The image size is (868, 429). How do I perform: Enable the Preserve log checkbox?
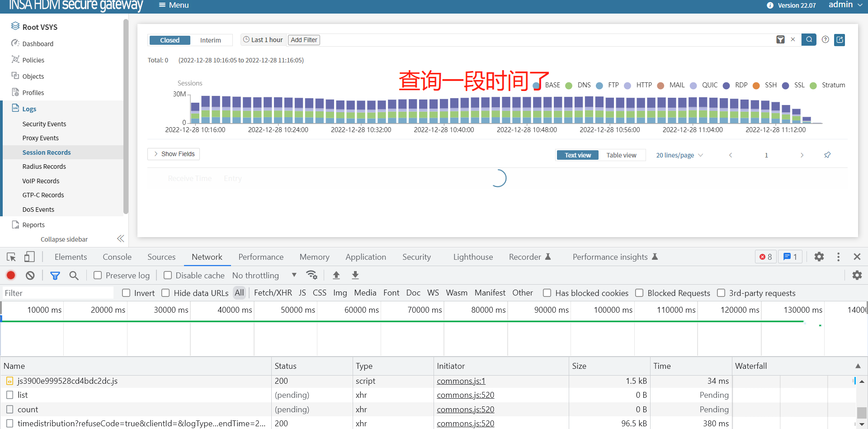(98, 275)
